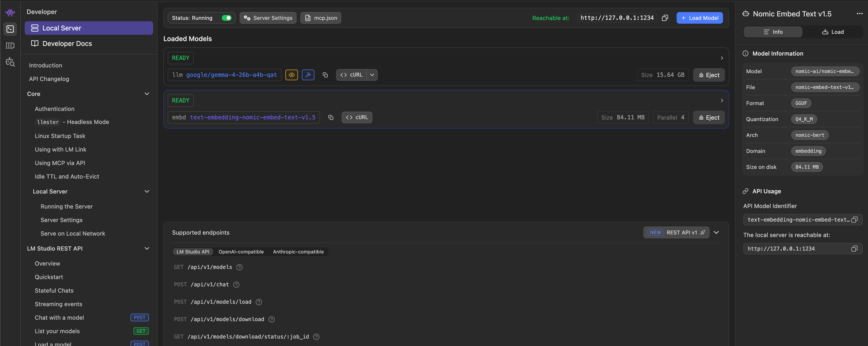
Task: Click the tool-use hammer badge on gemma model
Action: 308,75
